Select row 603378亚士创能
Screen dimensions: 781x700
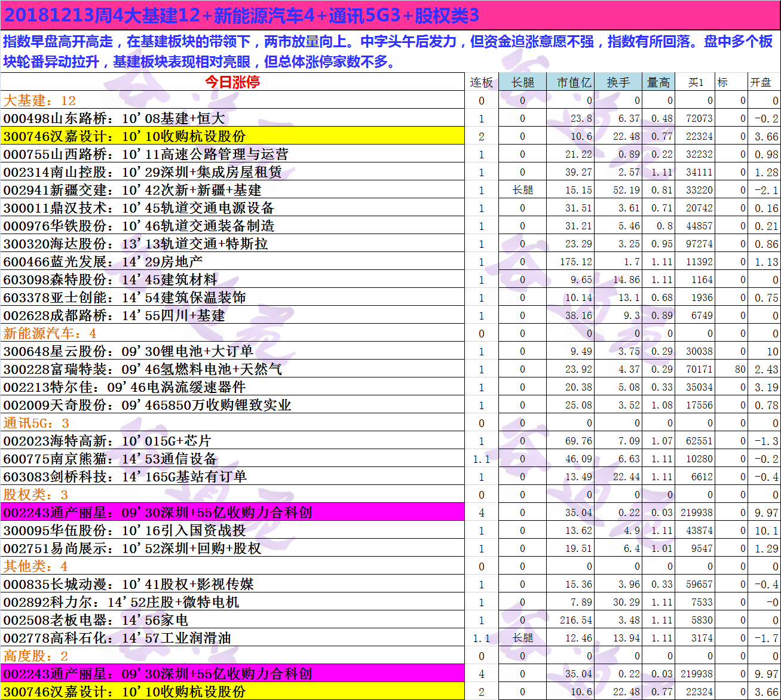point(232,297)
